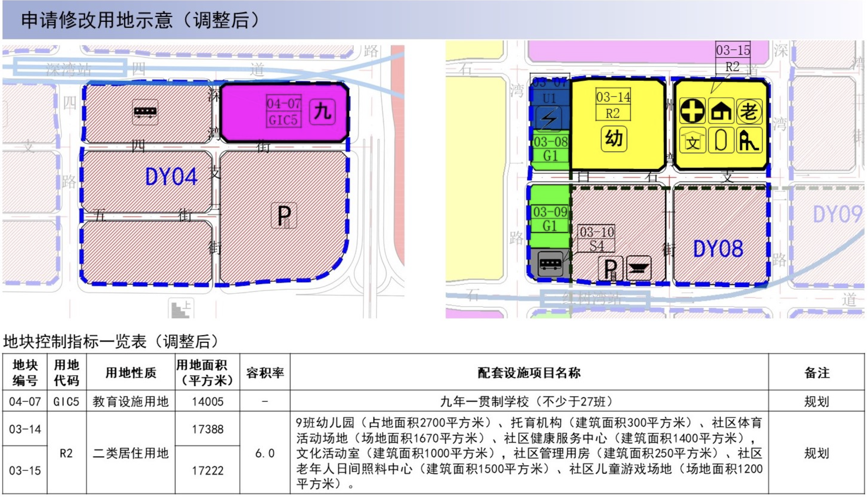Click the 03-15 R2 callout label
The image size is (868, 497).
(x=733, y=58)
